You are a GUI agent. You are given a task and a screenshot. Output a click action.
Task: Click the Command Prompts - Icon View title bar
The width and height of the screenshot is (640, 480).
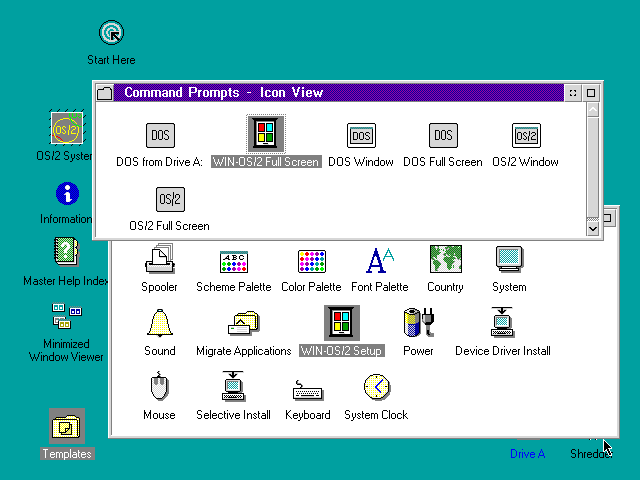(x=339, y=93)
